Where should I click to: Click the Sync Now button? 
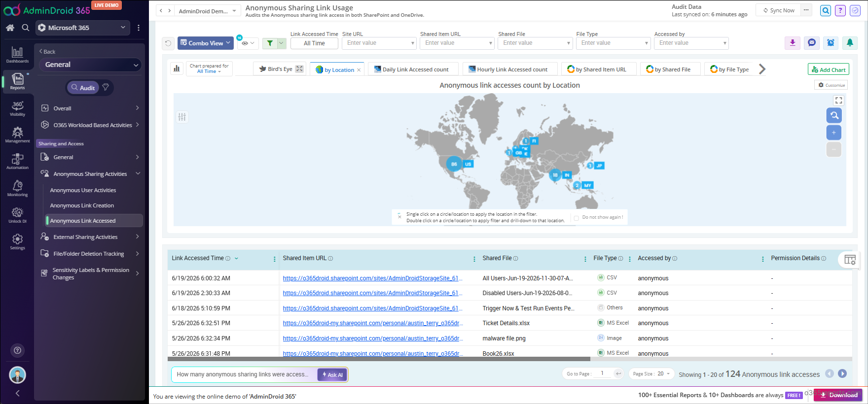tap(779, 10)
